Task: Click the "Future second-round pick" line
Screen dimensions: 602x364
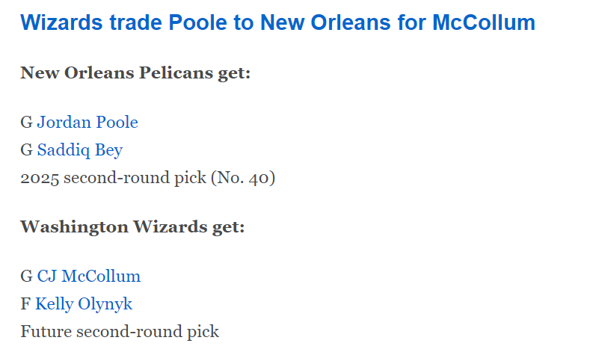Action: pos(120,332)
